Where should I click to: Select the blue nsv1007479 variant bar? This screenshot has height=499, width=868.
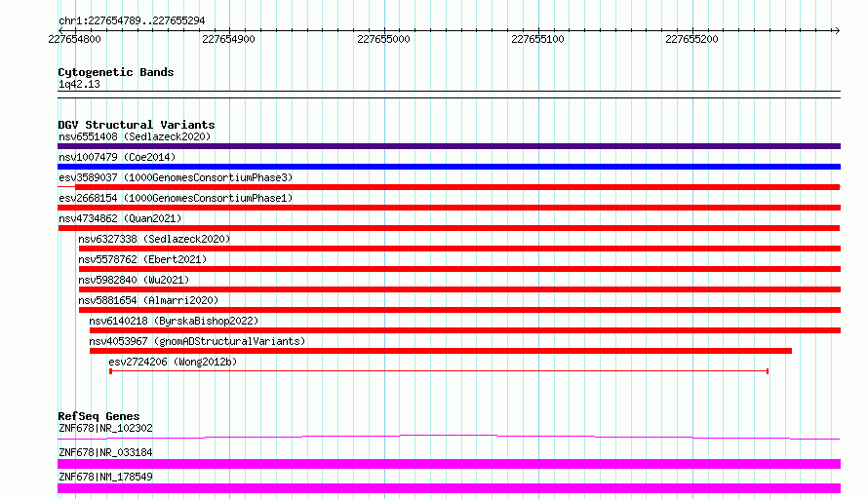449,167
